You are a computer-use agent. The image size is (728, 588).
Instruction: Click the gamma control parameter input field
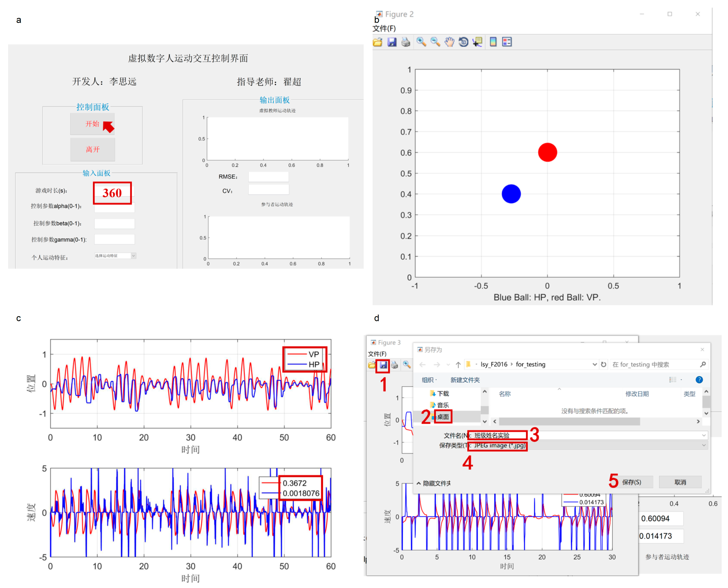point(114,239)
